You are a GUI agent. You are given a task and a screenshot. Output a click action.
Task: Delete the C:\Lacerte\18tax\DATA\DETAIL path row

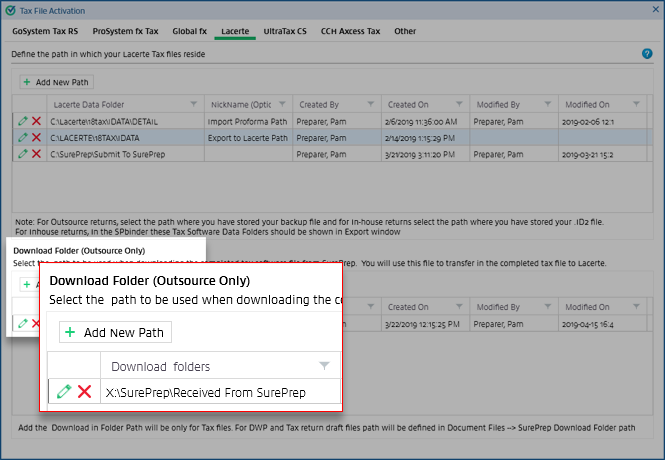36,121
